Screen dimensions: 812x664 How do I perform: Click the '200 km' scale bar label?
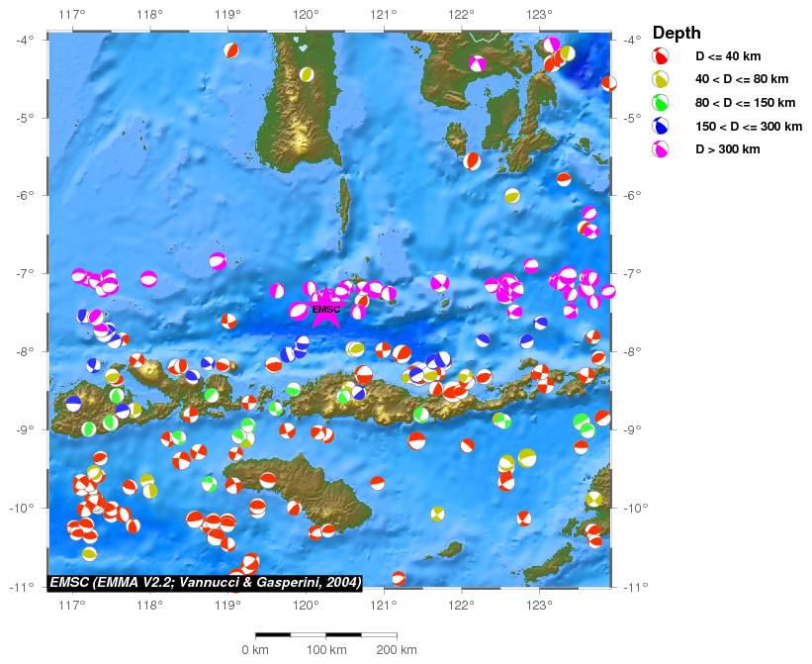pyautogui.click(x=396, y=650)
